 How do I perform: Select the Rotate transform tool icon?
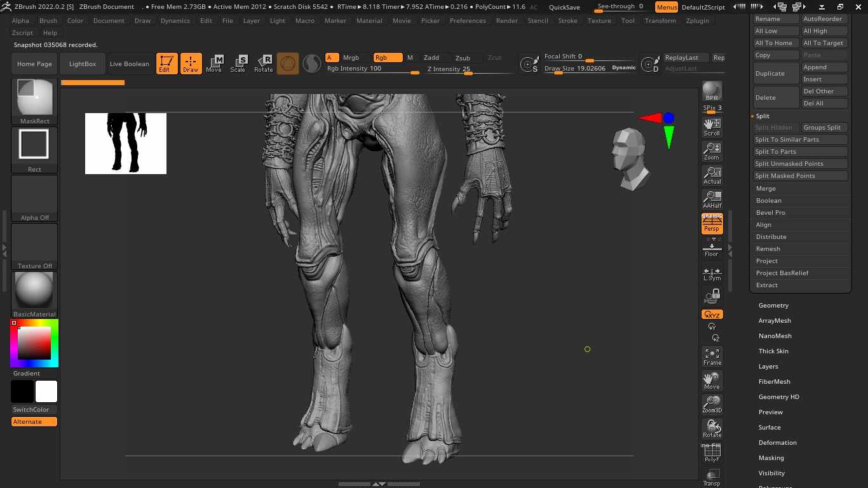click(263, 63)
